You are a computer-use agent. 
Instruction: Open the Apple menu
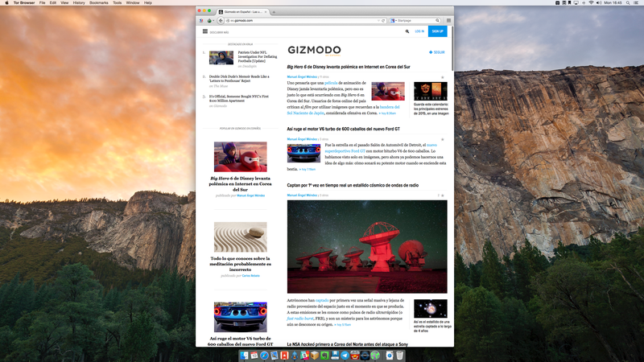point(6,3)
